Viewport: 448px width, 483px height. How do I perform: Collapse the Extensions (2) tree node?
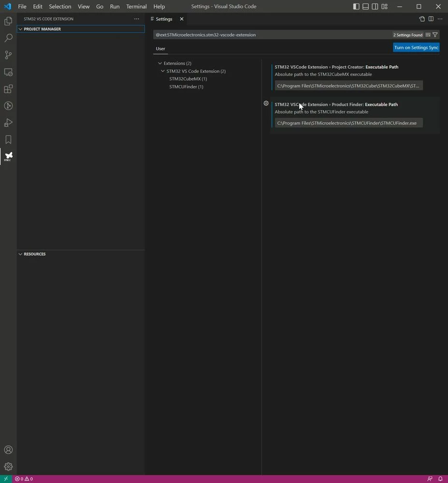[x=160, y=63]
